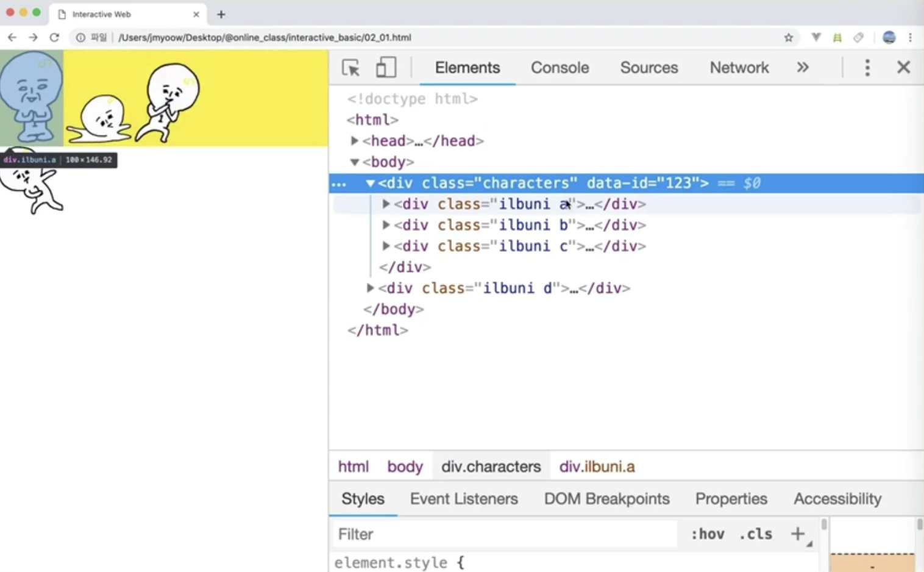Click the running character on yellow background
924x572 pixels.
click(x=168, y=102)
